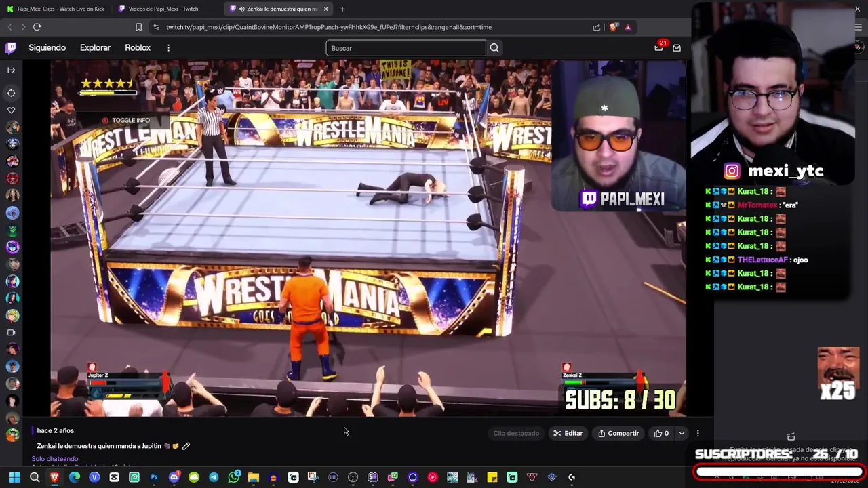The image size is (868, 488).
Task: Close the Zenkai clip browser tab
Action: pos(325,9)
